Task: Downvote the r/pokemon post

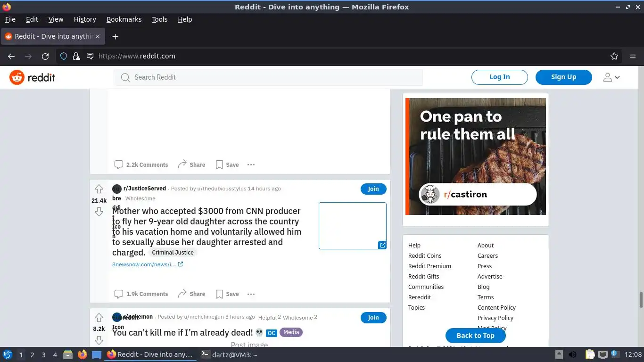Action: point(99,340)
